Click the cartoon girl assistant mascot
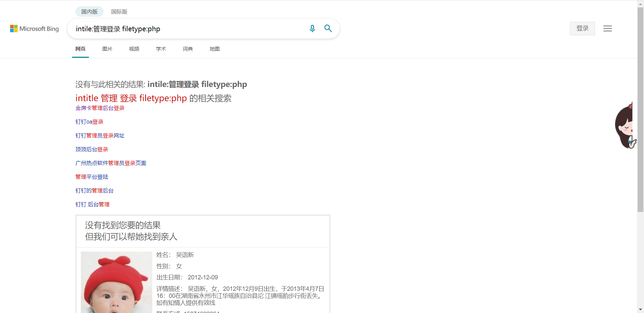 point(625,126)
